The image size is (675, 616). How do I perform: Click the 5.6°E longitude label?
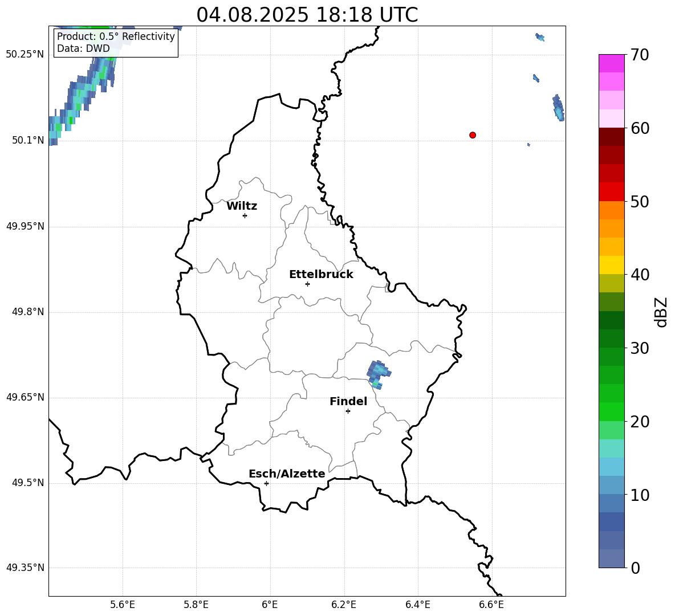click(x=123, y=605)
